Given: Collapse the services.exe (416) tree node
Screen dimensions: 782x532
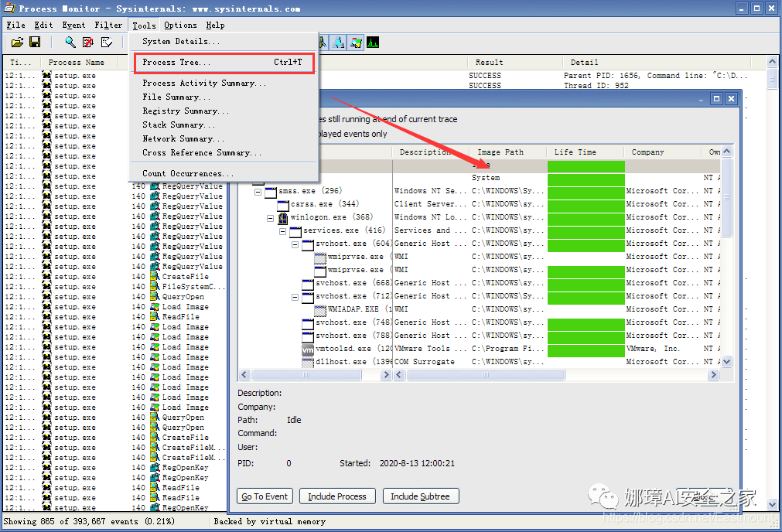Looking at the screenshot, I should (x=283, y=231).
